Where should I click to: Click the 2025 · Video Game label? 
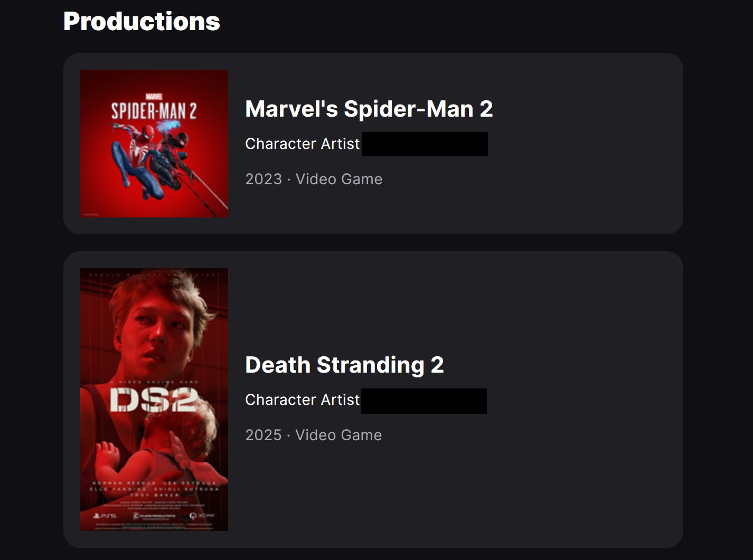pyautogui.click(x=313, y=435)
